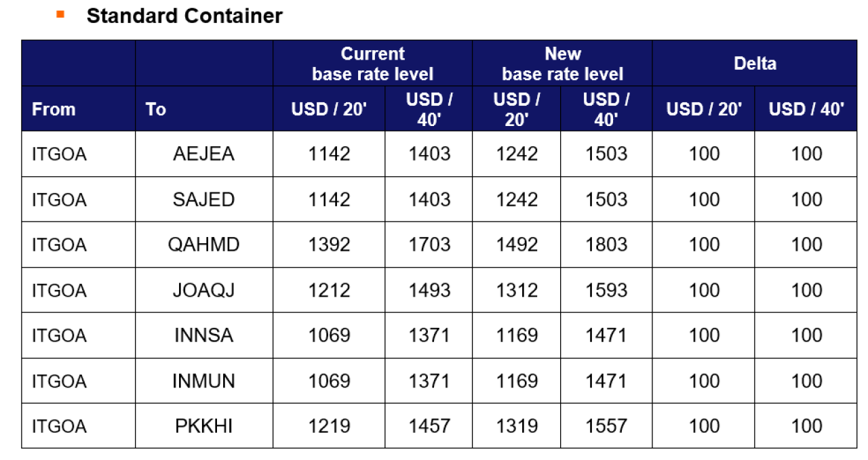868x460 pixels.
Task: Select the Standard Container heading
Action: pyautogui.click(x=184, y=16)
